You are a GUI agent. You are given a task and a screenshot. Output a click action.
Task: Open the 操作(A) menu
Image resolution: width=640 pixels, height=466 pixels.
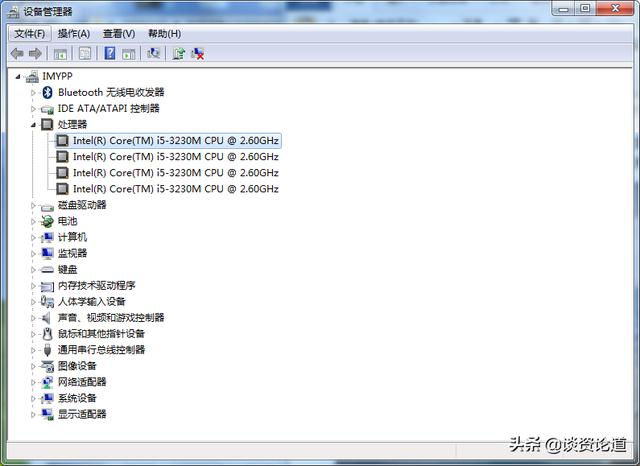click(x=74, y=33)
